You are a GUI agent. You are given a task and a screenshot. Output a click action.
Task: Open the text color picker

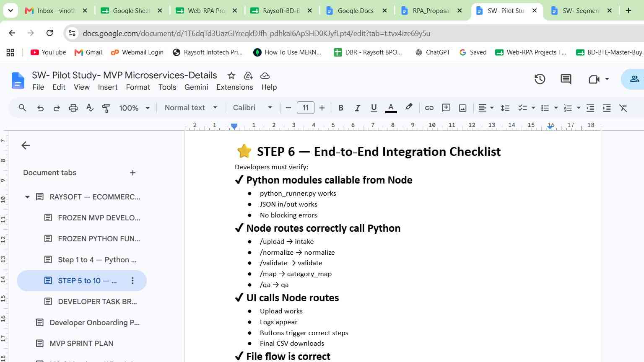click(x=391, y=108)
